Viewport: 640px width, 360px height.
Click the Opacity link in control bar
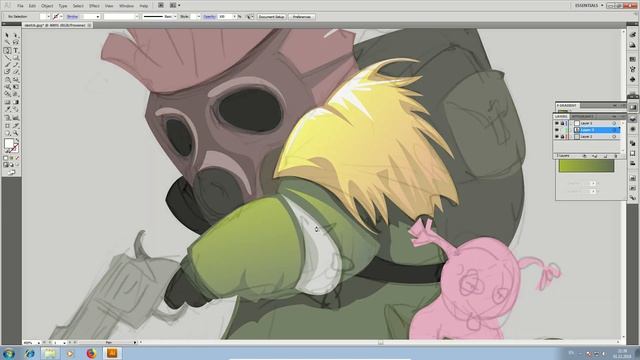[x=209, y=17]
